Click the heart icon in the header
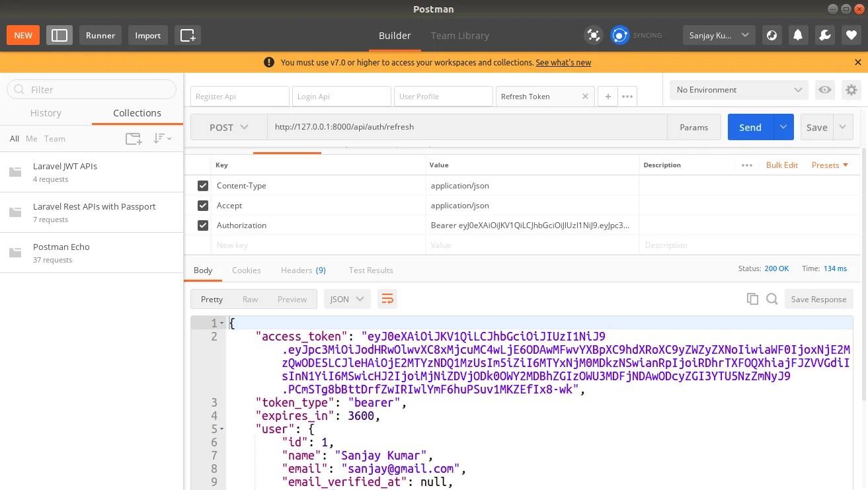This screenshot has width=868, height=490. click(x=851, y=35)
